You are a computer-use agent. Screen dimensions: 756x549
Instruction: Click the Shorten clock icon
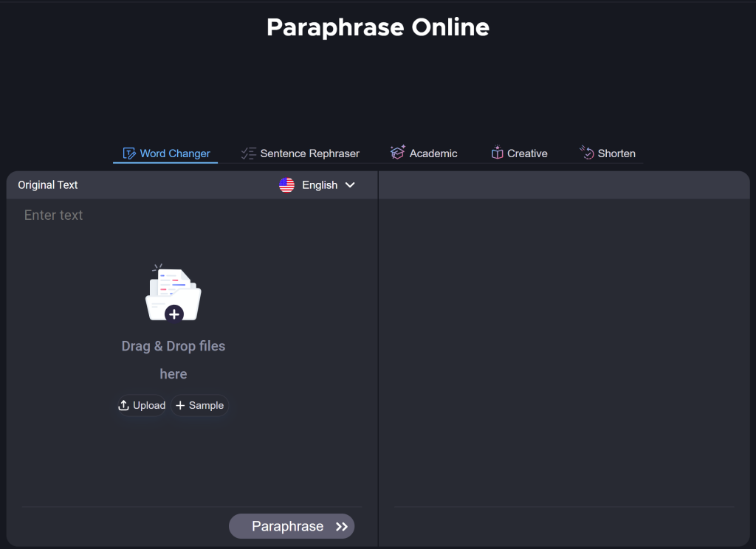(x=588, y=152)
